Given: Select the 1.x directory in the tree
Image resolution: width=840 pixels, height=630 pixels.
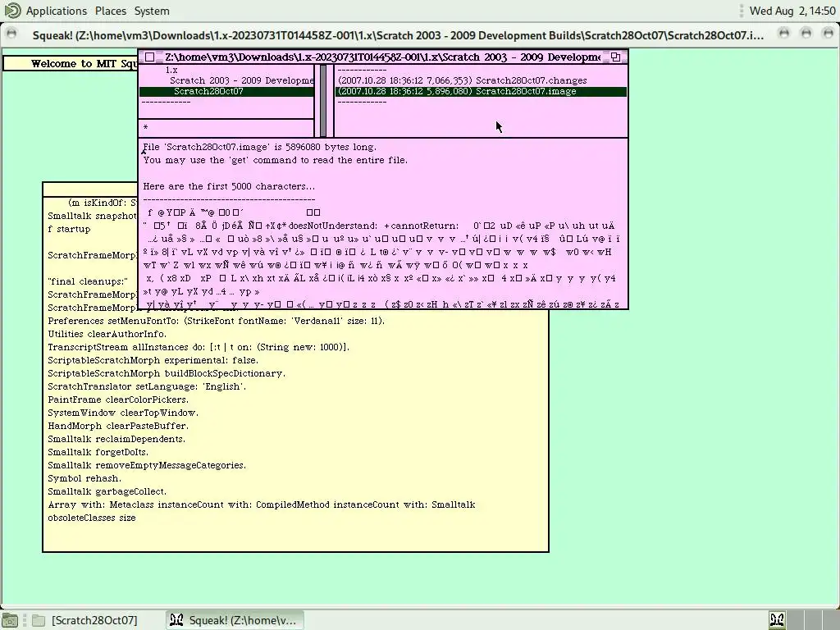Looking at the screenshot, I should pos(171,71).
